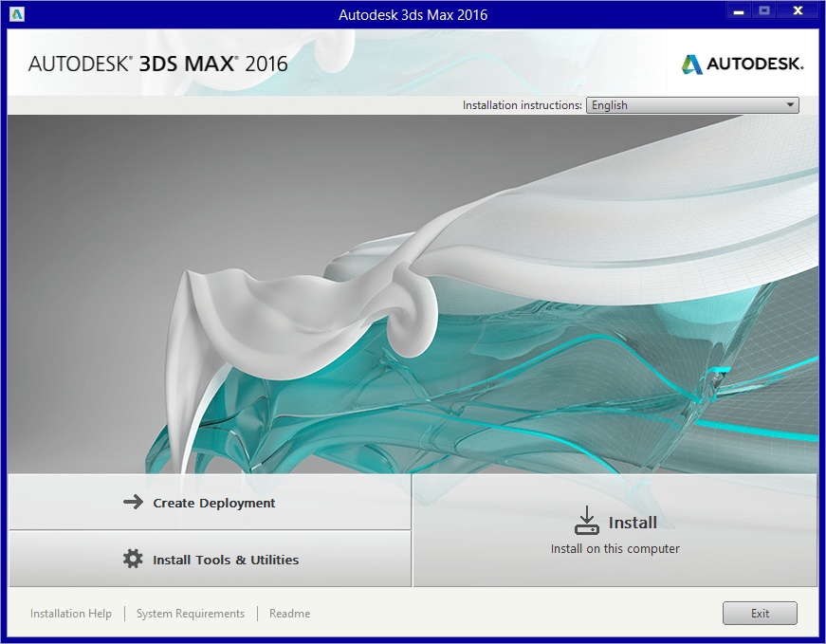Click the maximize button in title bar

coord(764,12)
